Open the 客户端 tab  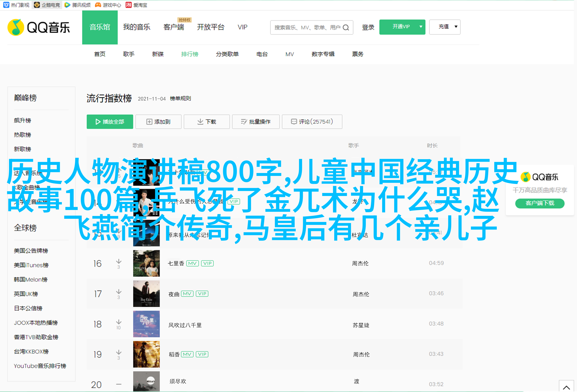tap(173, 27)
